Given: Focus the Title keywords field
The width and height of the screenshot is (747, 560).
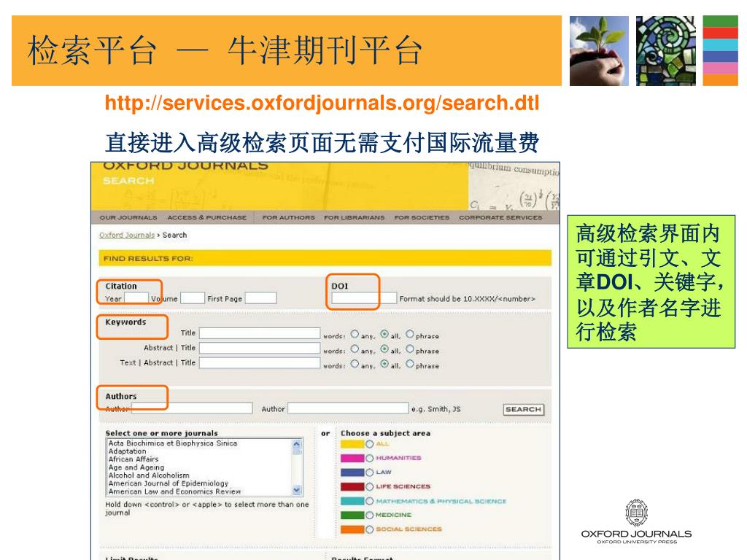Looking at the screenshot, I should click(260, 332).
